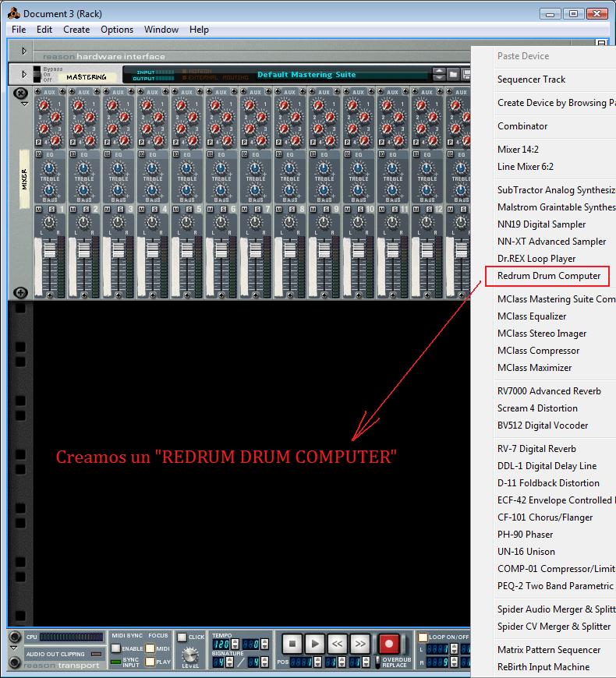Unfold the hardware interface device
This screenshot has width=616, height=678.
(x=24, y=51)
